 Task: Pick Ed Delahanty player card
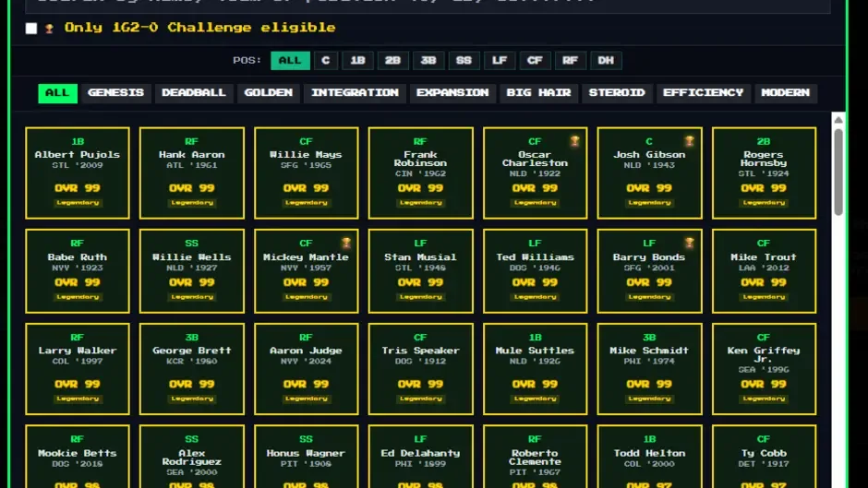pos(421,457)
